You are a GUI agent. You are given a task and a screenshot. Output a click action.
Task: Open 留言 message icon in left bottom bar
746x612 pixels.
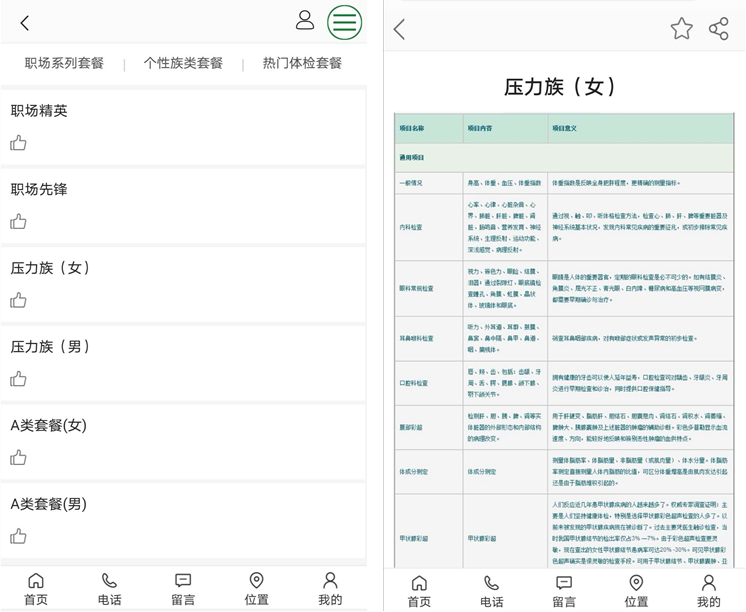pos(183,588)
